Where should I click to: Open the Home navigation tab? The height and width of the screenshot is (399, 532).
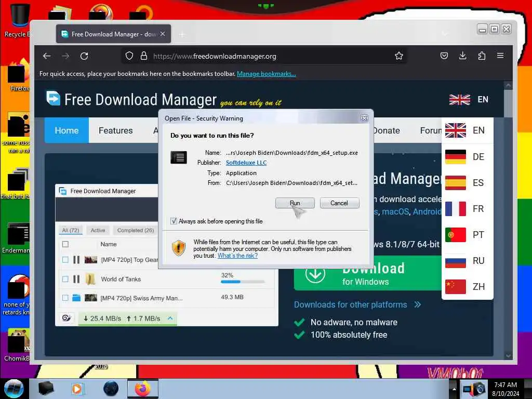tap(66, 130)
